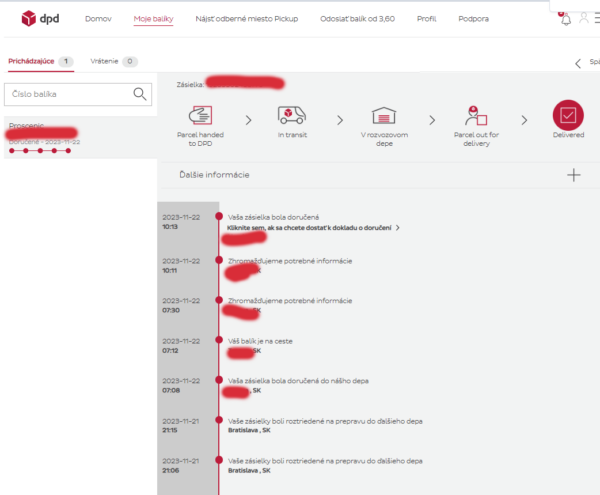Click the Delivered checkmark icon
This screenshot has height=495, width=600.
pyautogui.click(x=568, y=116)
